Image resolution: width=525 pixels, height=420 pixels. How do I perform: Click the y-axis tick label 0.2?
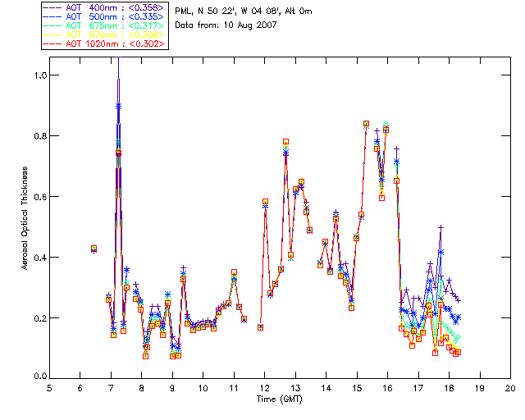40,317
